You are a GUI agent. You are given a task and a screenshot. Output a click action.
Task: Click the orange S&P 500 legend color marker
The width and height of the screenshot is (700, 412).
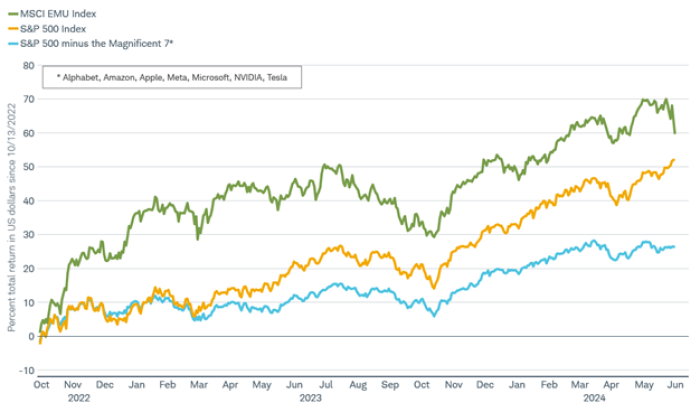pos(13,29)
